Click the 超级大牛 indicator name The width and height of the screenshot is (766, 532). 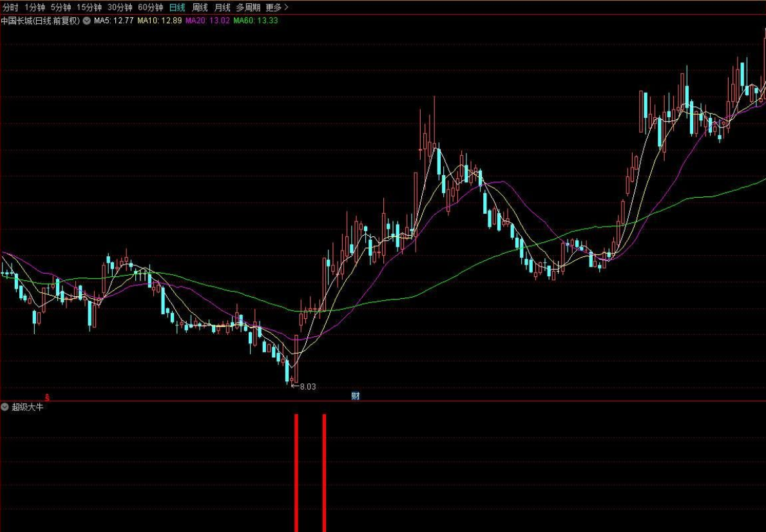tap(27, 406)
